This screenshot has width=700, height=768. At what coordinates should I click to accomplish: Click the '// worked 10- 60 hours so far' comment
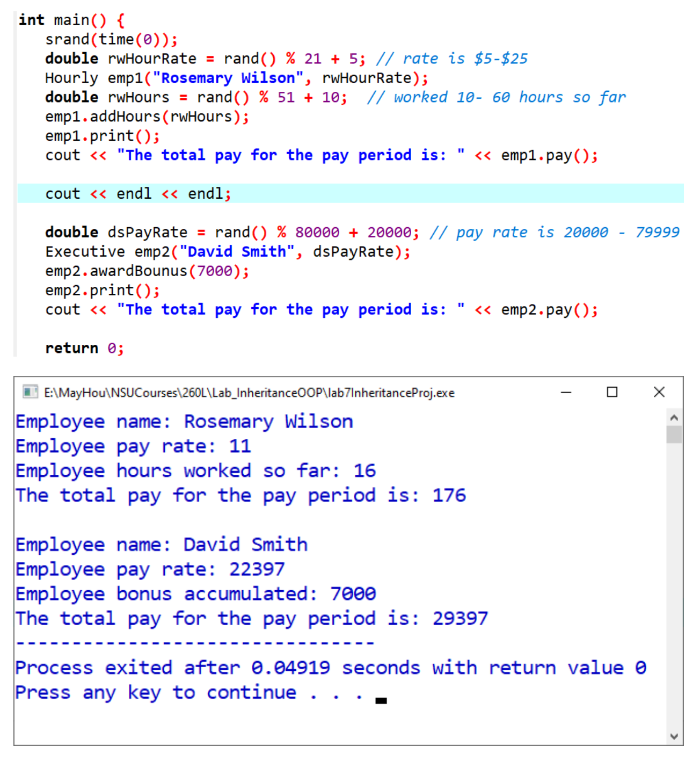point(497,98)
